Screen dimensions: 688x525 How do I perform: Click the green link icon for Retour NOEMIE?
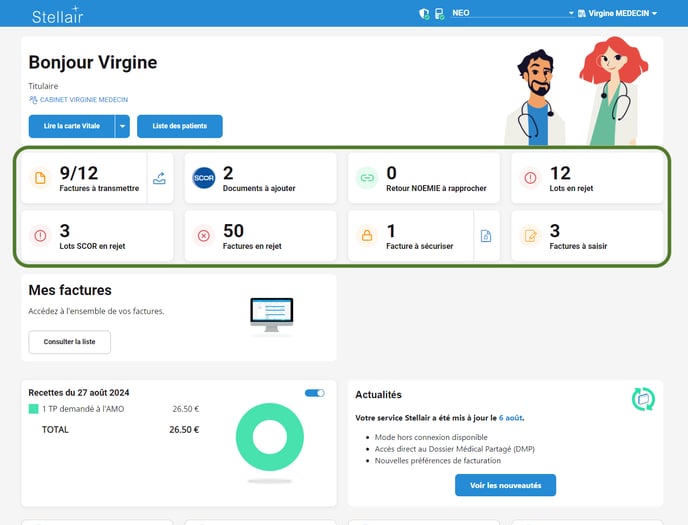pyautogui.click(x=367, y=178)
